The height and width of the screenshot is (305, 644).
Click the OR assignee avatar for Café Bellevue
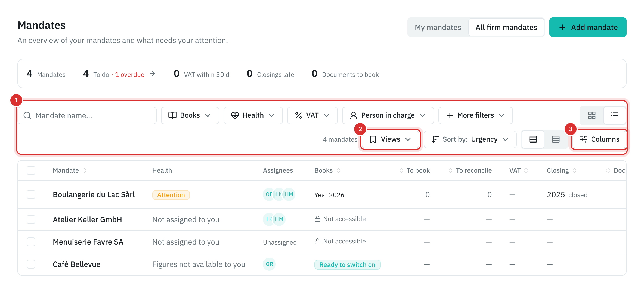269,264
